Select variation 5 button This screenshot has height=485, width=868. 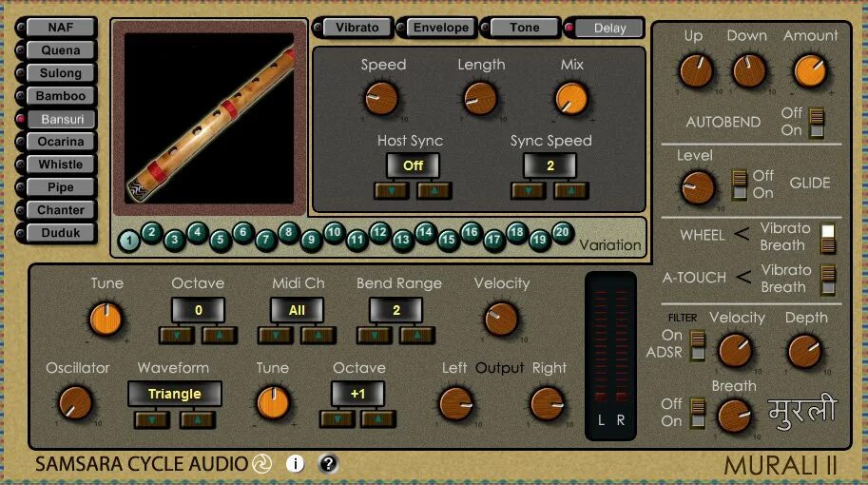coord(221,241)
